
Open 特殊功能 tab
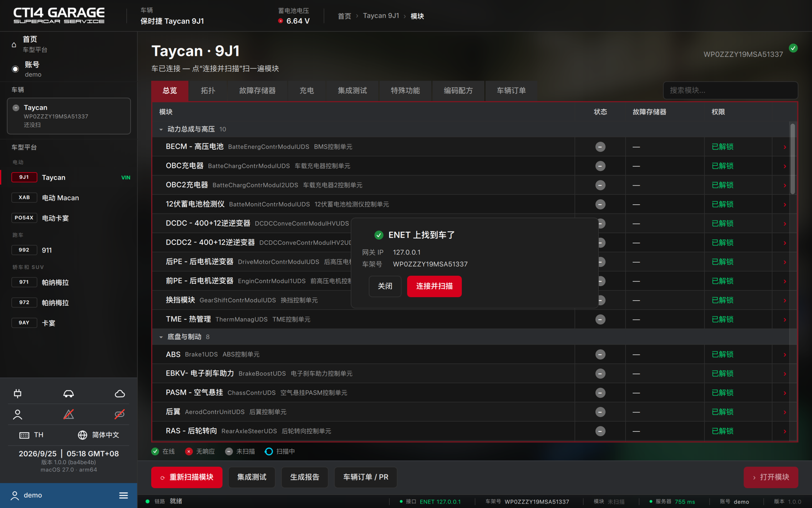[x=405, y=90]
